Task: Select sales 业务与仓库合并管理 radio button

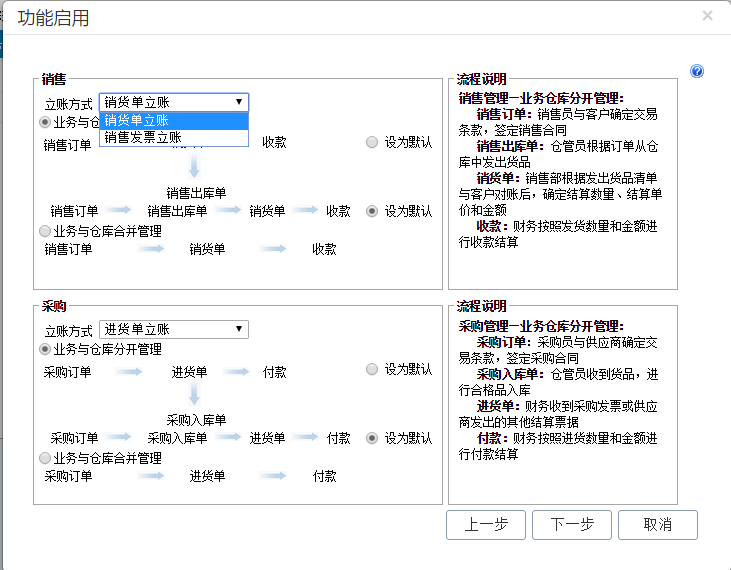Action: (x=45, y=231)
